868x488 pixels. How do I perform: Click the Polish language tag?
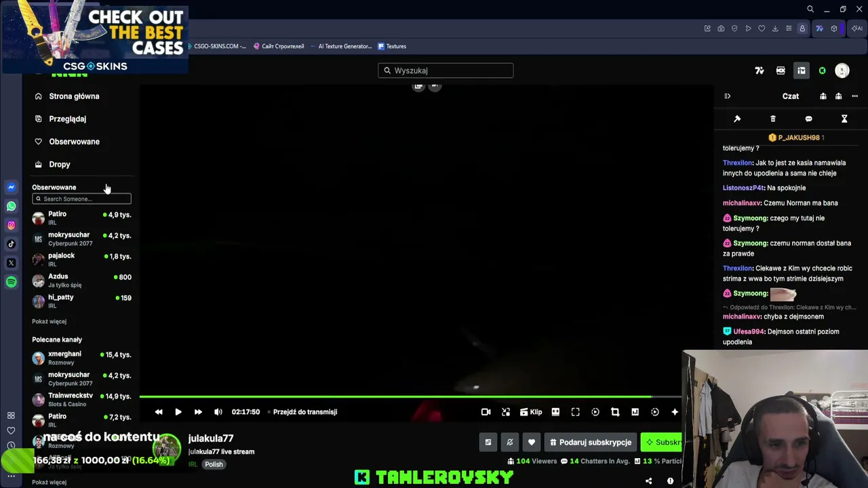pyautogui.click(x=214, y=464)
